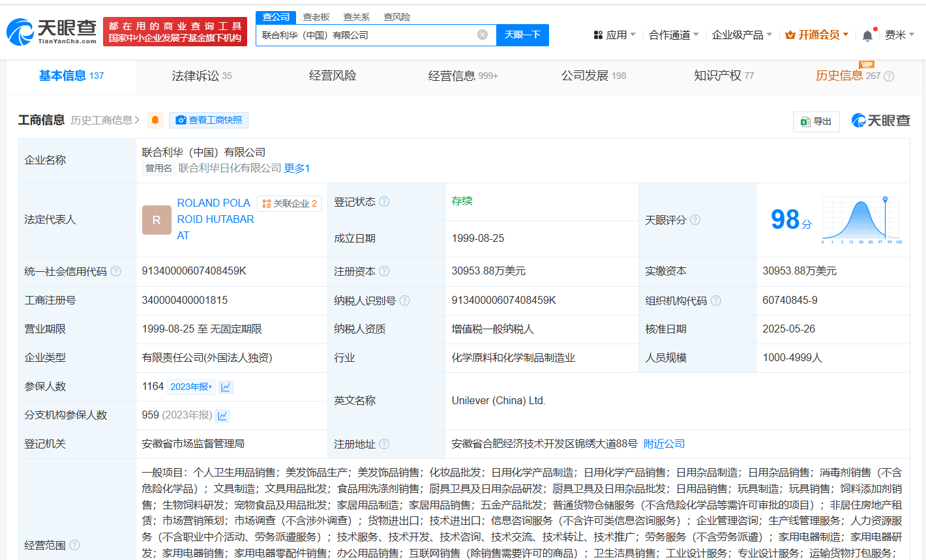Open the 费米 user account menu
The image size is (926, 560).
click(899, 35)
